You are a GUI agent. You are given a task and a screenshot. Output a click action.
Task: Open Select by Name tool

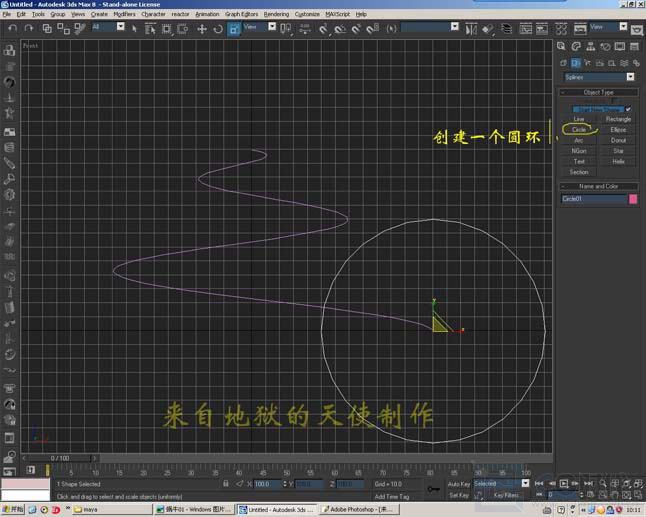tap(150, 29)
